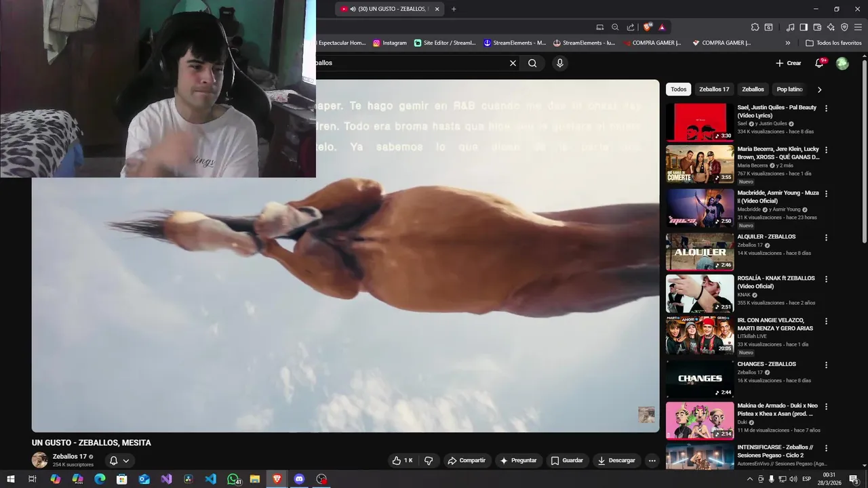Click the Brave Rewards triangle icon
The width and height of the screenshot is (868, 488).
click(662, 27)
